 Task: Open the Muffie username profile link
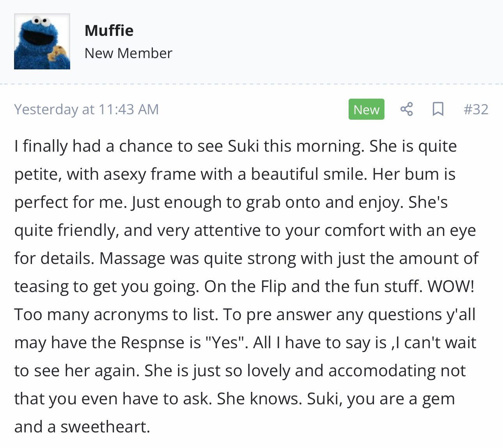click(x=109, y=30)
